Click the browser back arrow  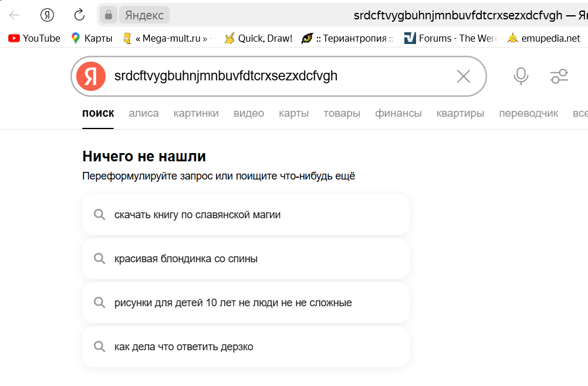tap(15, 15)
